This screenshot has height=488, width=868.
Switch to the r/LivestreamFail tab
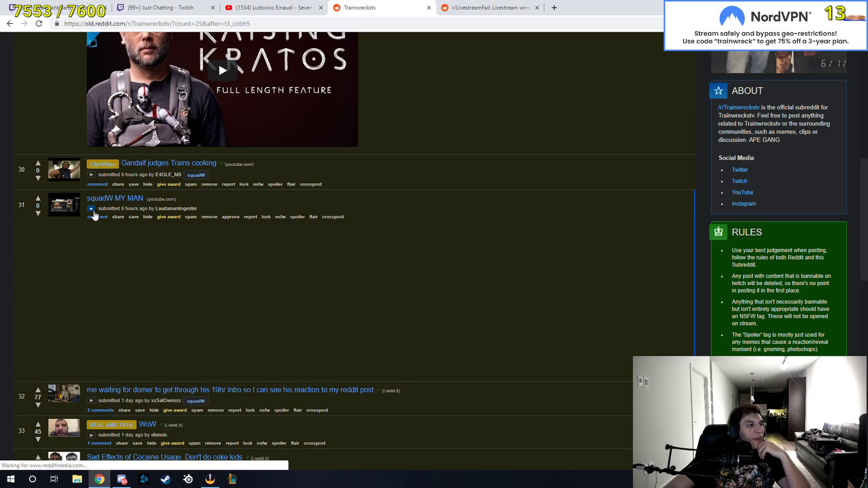[x=490, y=8]
